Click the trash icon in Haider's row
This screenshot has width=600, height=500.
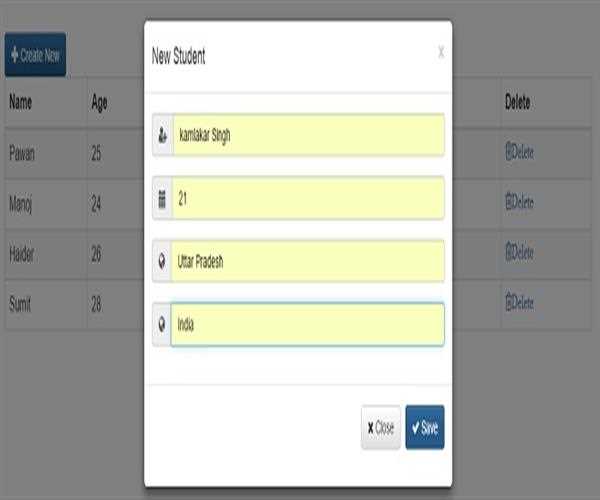[x=509, y=253]
